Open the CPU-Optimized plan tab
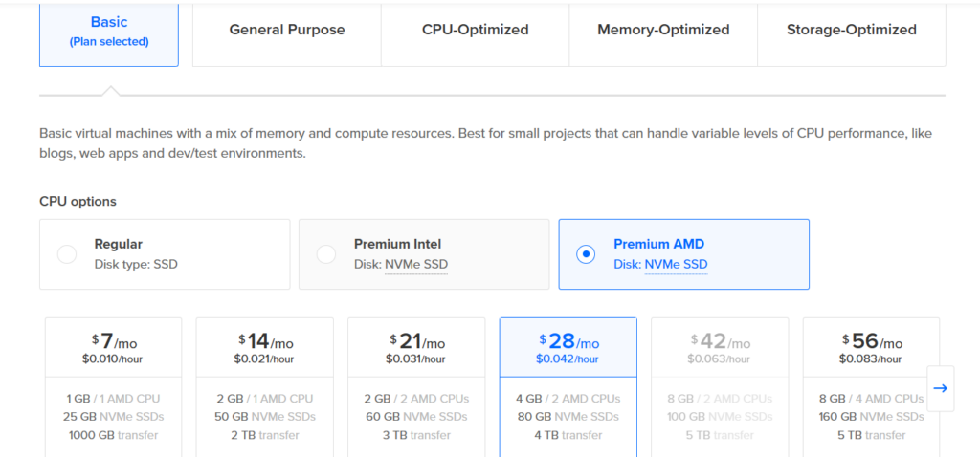 [x=475, y=30]
